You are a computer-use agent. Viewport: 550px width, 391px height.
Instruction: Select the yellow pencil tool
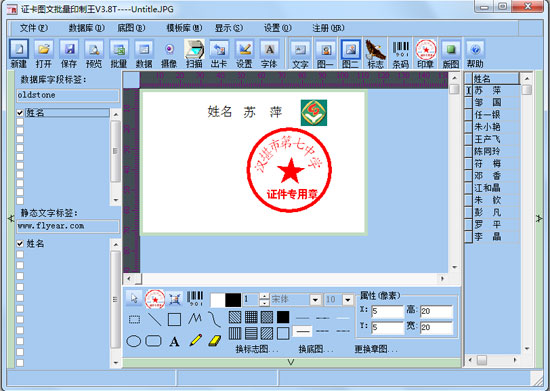(195, 341)
